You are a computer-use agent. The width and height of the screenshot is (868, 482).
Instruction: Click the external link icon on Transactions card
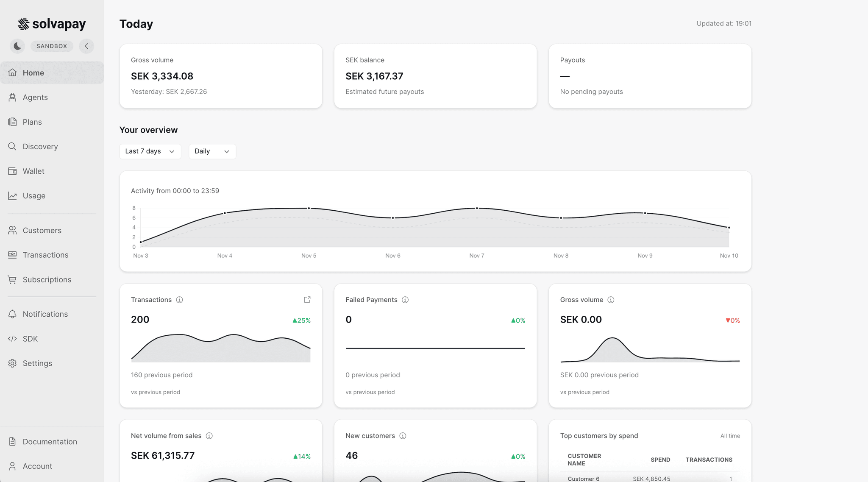point(307,299)
